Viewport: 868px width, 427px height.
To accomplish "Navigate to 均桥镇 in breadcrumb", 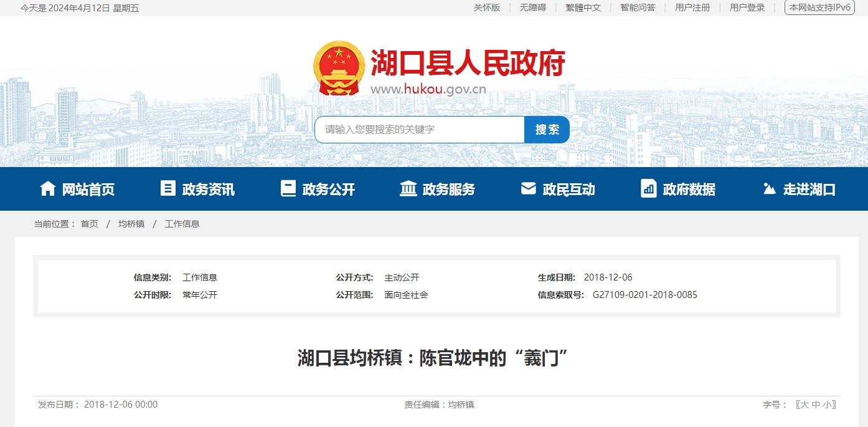I will (x=131, y=224).
